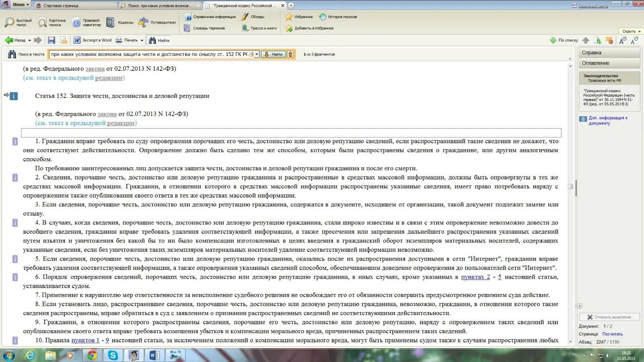Collapse the toolbar with Скрыть
The height and width of the screenshot is (362, 644).
point(631,31)
